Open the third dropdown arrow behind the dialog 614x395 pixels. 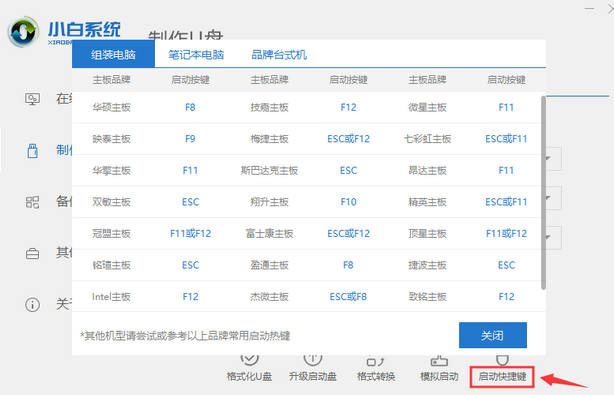(548, 237)
